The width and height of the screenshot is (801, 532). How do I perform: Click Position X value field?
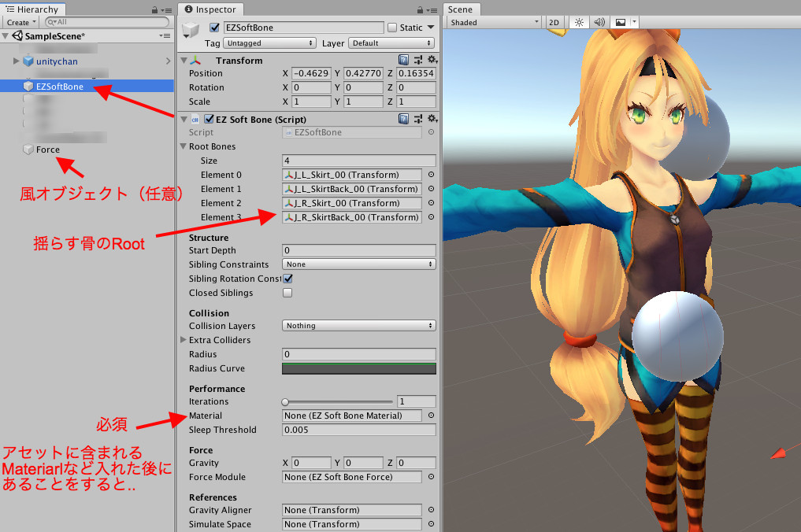click(x=311, y=73)
